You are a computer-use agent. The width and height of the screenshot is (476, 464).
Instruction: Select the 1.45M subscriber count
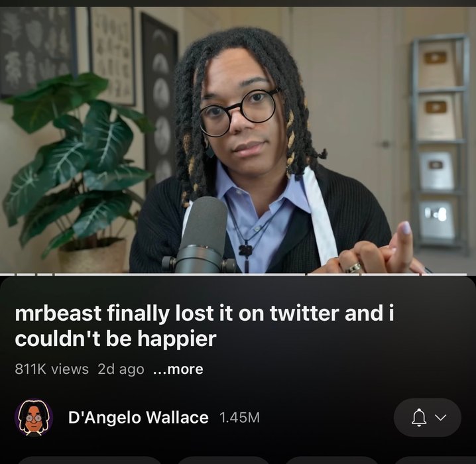pyautogui.click(x=239, y=418)
